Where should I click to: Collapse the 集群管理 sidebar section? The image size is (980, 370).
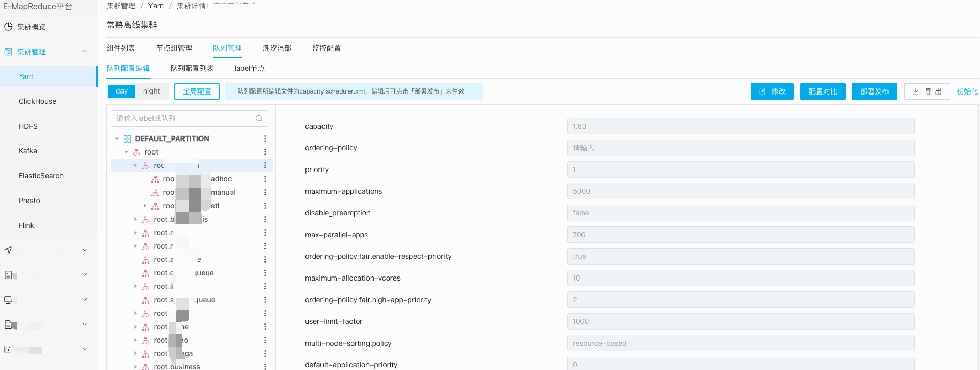85,51
